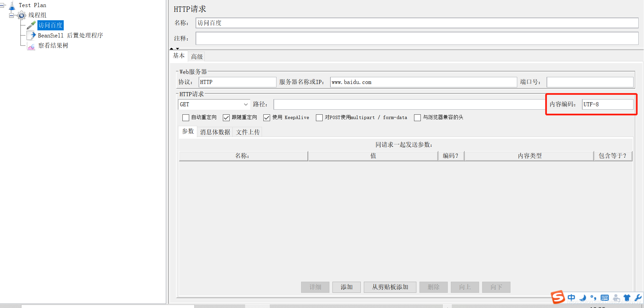Uncheck the 使用 KeepAlive checkbox

click(x=267, y=117)
